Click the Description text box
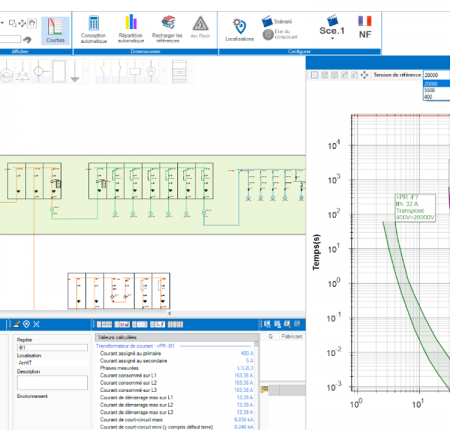 (x=52, y=382)
